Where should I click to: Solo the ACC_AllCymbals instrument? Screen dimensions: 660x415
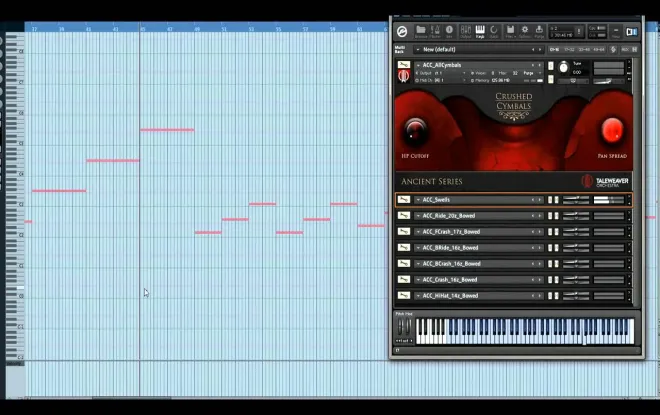(x=551, y=66)
